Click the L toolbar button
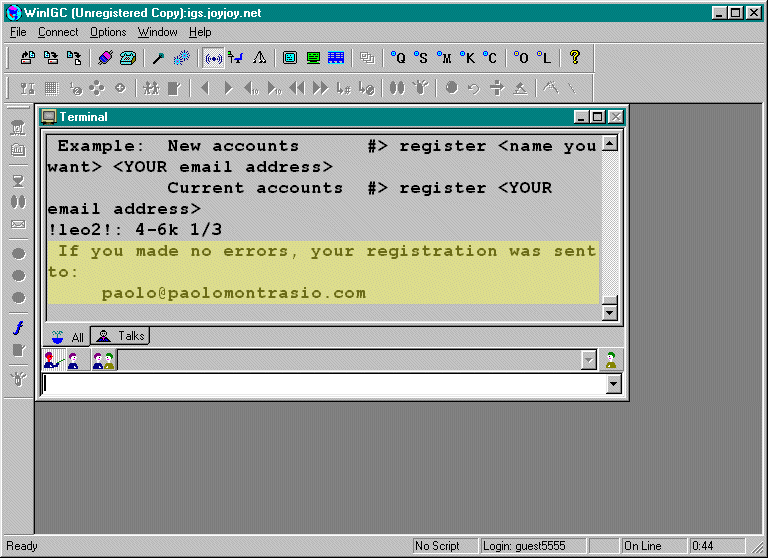 tap(544, 58)
